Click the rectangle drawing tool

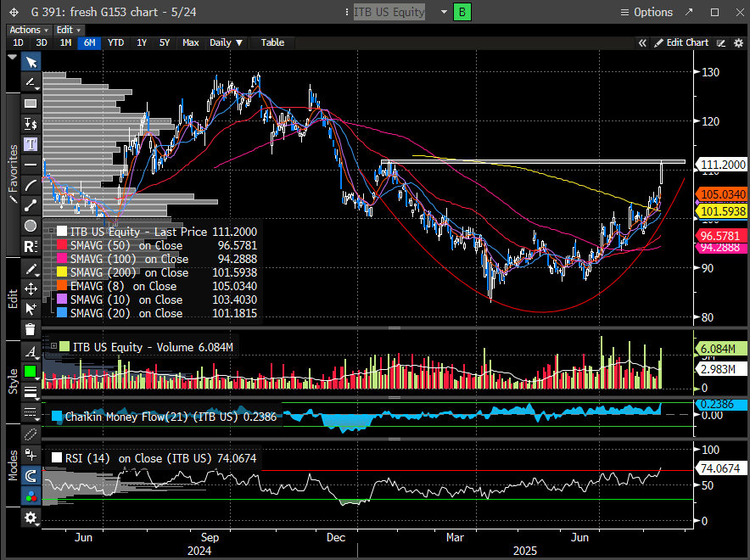[x=31, y=103]
